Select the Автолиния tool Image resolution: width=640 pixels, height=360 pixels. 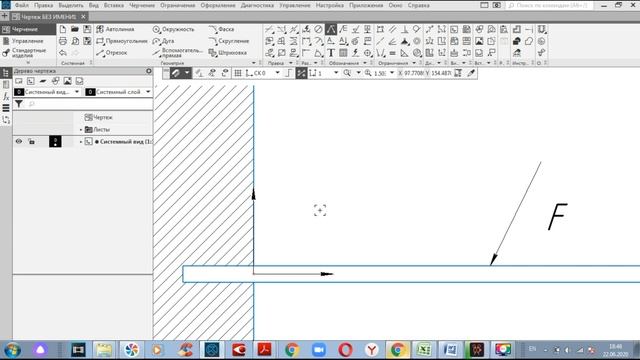pos(115,29)
